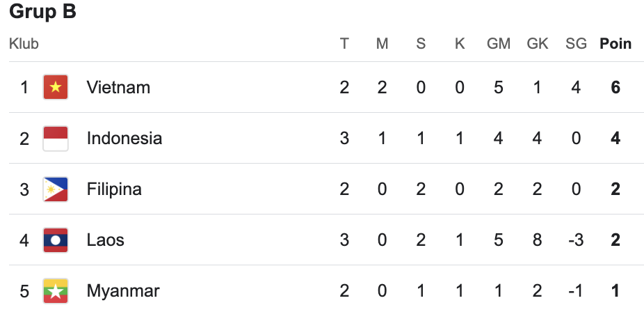Image resolution: width=644 pixels, height=312 pixels.
Task: Click the Indonesia flag icon
Action: (x=56, y=139)
